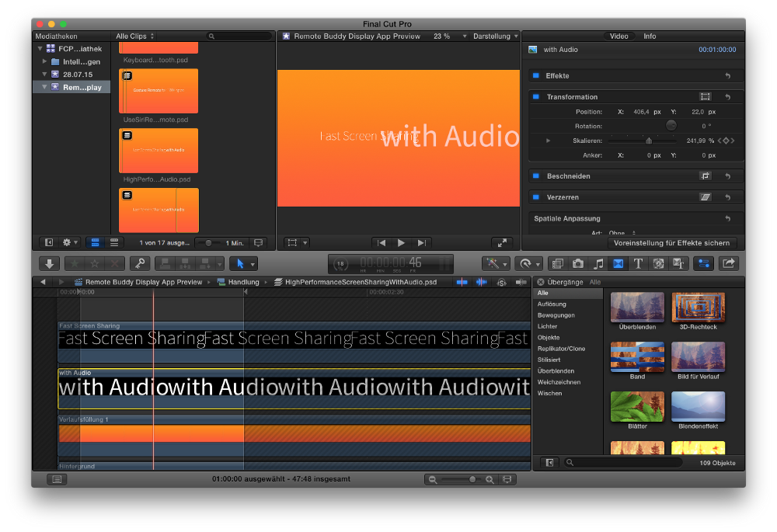The image size is (777, 532).
Task: Open the Darstellung viewer dropdown
Action: pyautogui.click(x=496, y=37)
